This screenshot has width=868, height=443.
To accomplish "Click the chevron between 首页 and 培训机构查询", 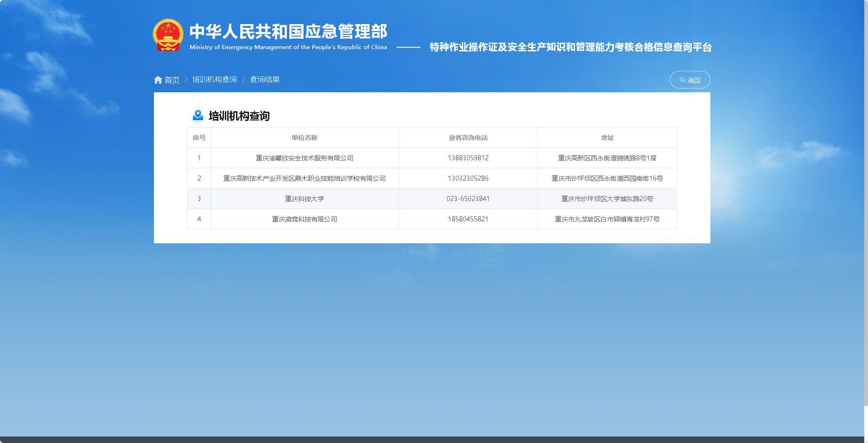I will click(186, 80).
